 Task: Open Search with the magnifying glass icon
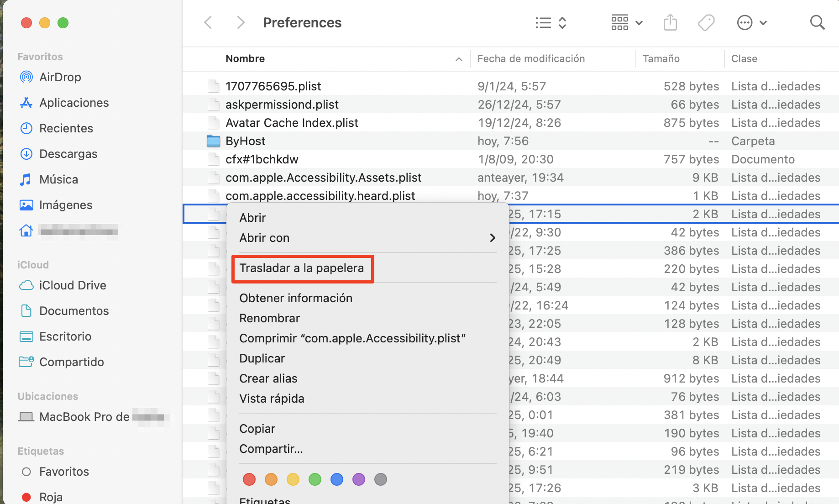pos(817,22)
